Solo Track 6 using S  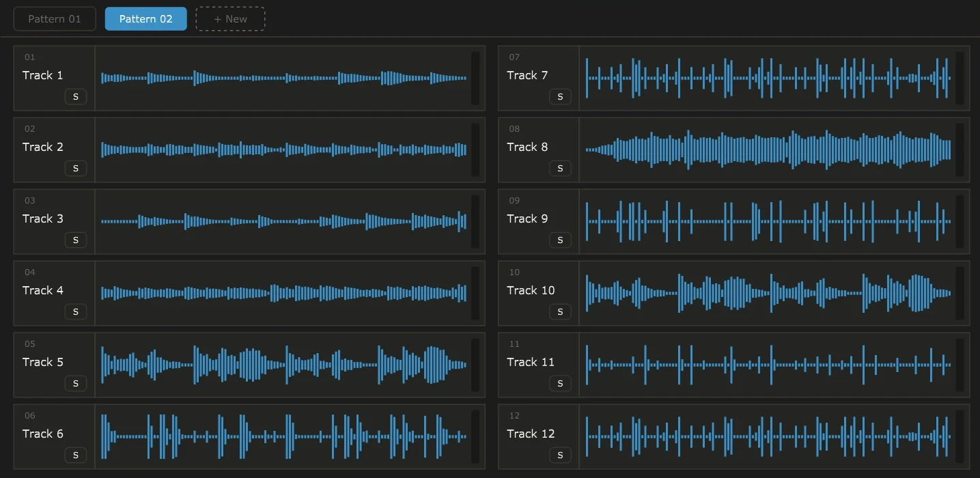pyautogui.click(x=76, y=455)
